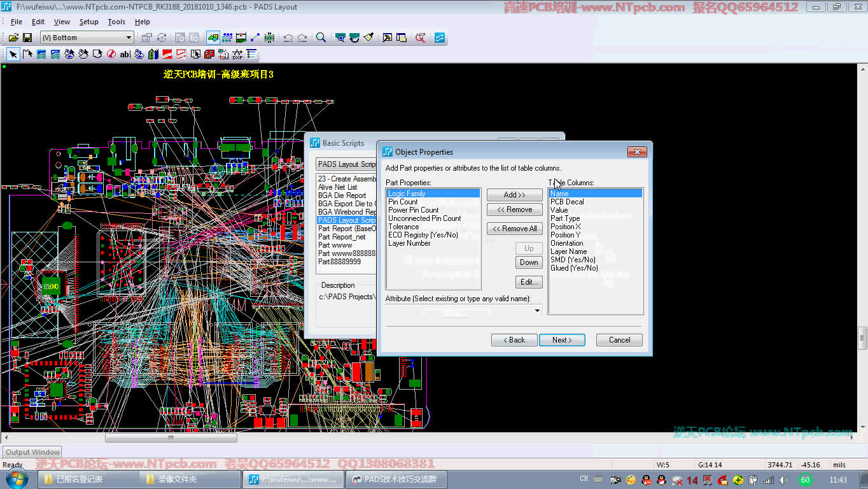Select the Copper drafting tool

point(41,54)
